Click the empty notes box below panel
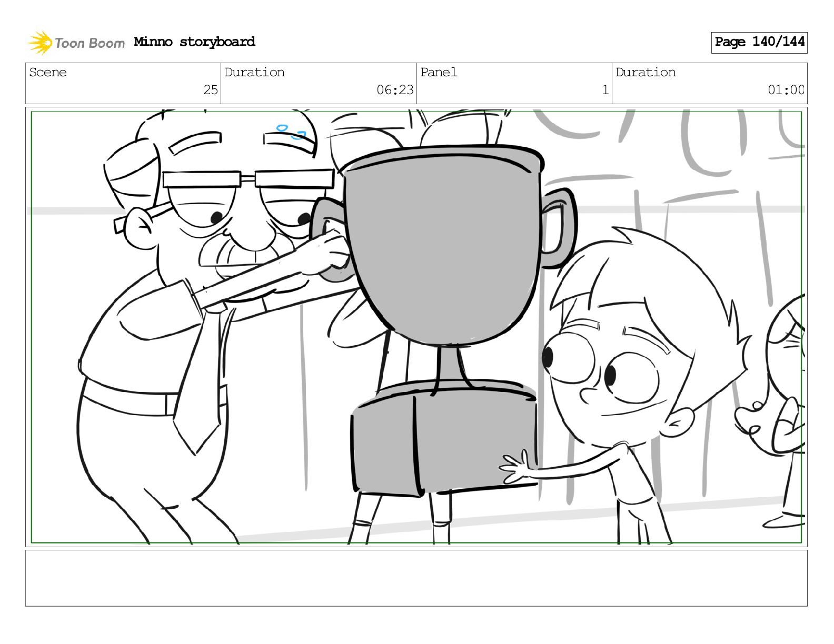The width and height of the screenshot is (834, 644). pyautogui.click(x=416, y=578)
